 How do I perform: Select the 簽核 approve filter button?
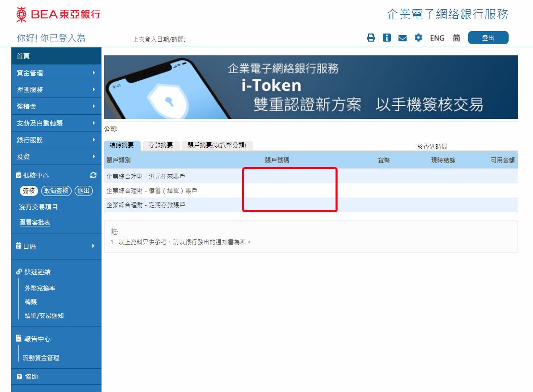point(29,191)
